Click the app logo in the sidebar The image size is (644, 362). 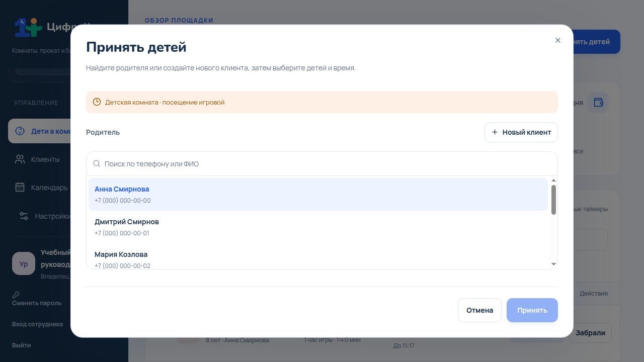point(28,27)
